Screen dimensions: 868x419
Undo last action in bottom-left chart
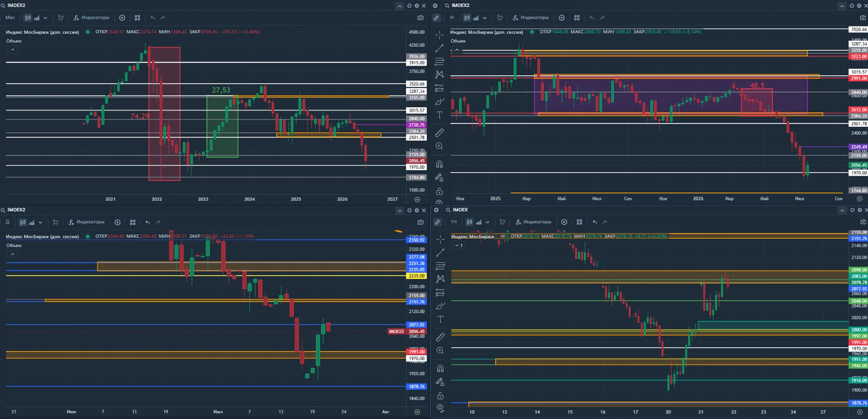pyautogui.click(x=148, y=222)
